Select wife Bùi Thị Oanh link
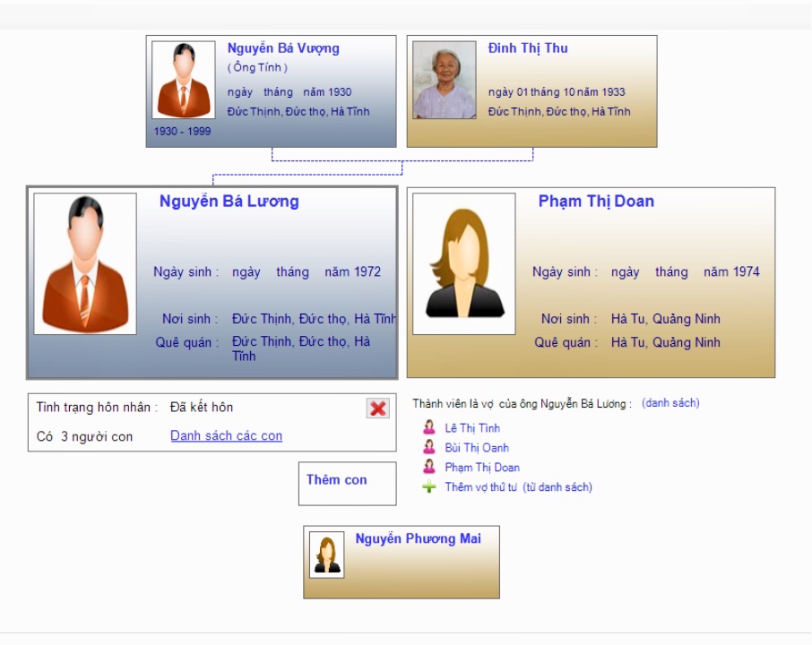 pos(477,448)
